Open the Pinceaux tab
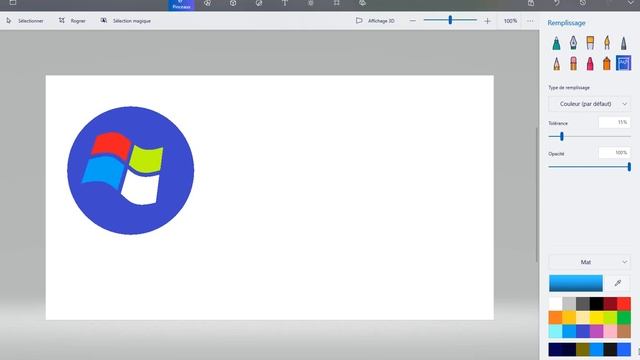 click(181, 5)
